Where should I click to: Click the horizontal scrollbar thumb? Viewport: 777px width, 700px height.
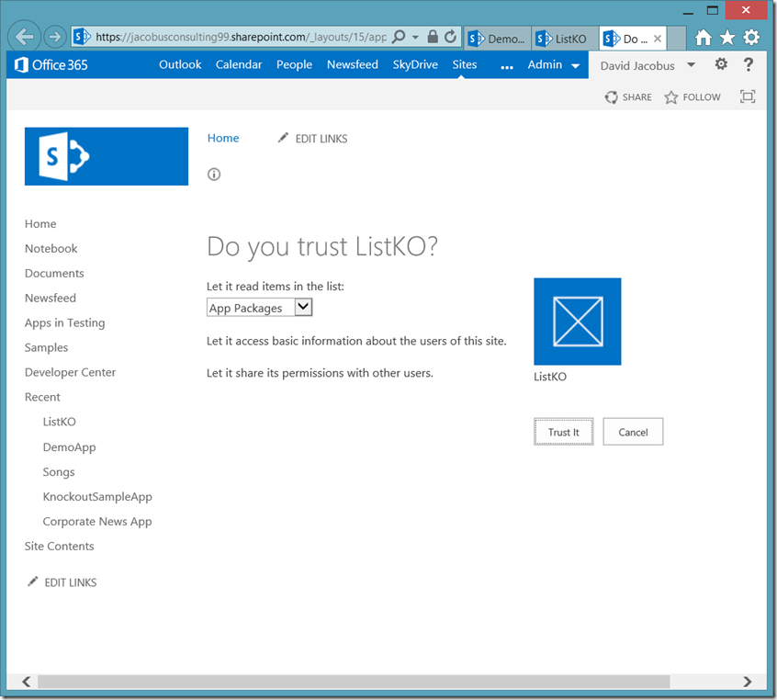tap(354, 682)
